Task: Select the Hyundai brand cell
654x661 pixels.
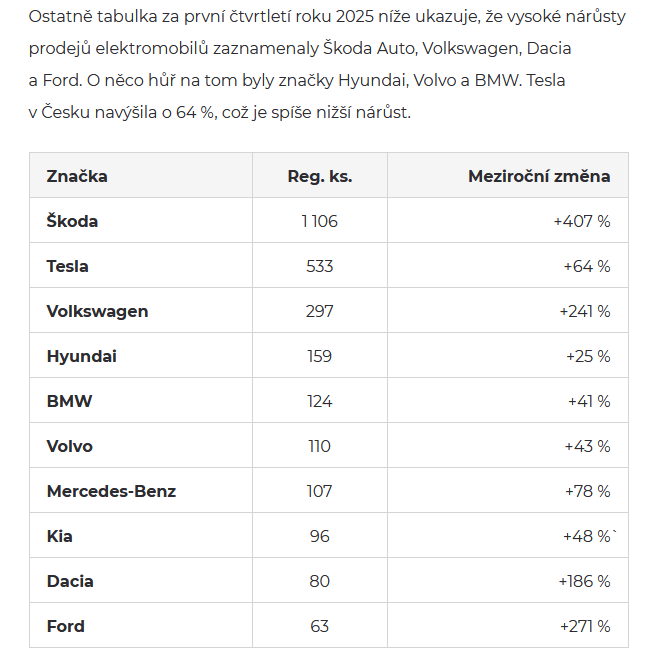Action: pyautogui.click(x=141, y=356)
